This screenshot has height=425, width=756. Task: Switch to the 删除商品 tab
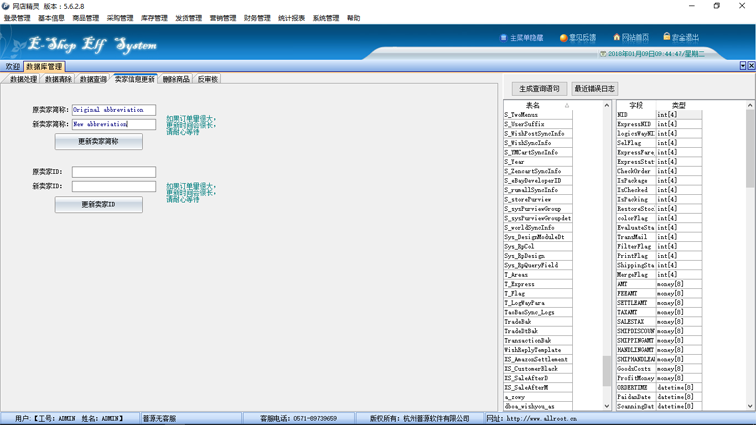click(x=176, y=79)
